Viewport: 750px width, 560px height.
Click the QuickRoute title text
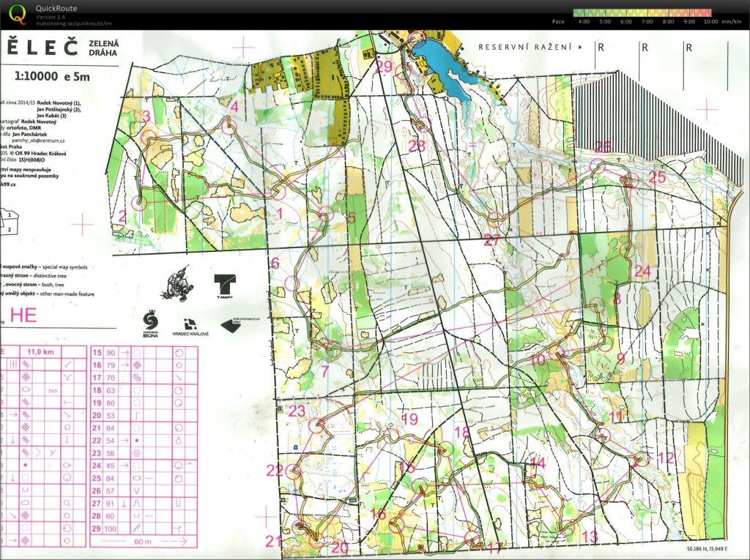pyautogui.click(x=58, y=8)
